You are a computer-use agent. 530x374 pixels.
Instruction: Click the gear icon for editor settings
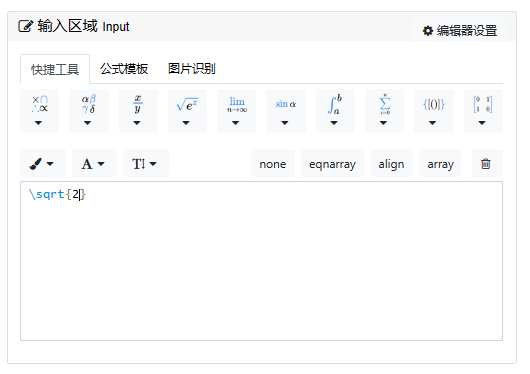[428, 31]
